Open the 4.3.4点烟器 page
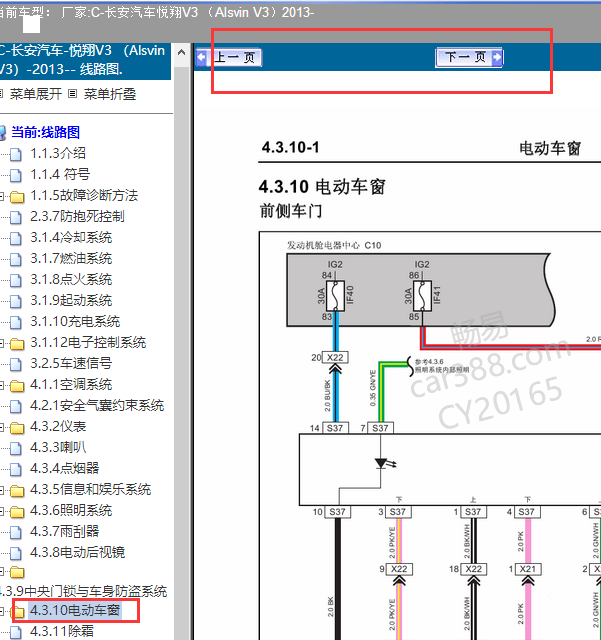This screenshot has width=601, height=640. click(x=65, y=468)
